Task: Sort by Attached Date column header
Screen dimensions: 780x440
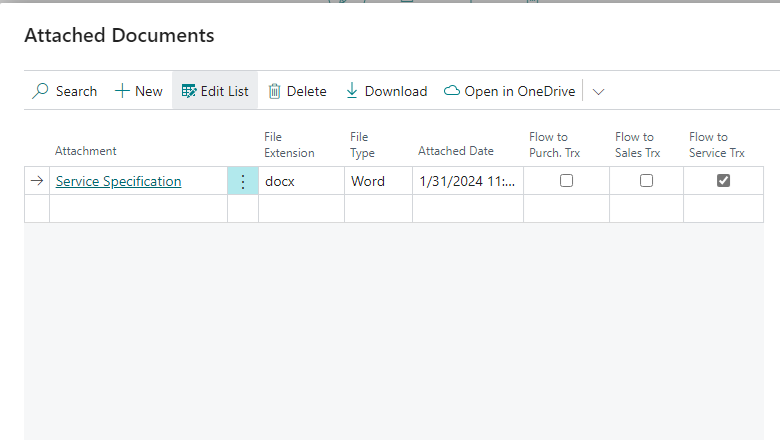Action: tap(456, 151)
